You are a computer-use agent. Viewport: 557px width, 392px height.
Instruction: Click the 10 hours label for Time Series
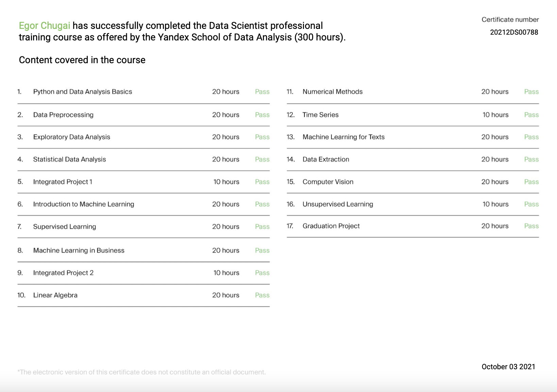tap(496, 114)
